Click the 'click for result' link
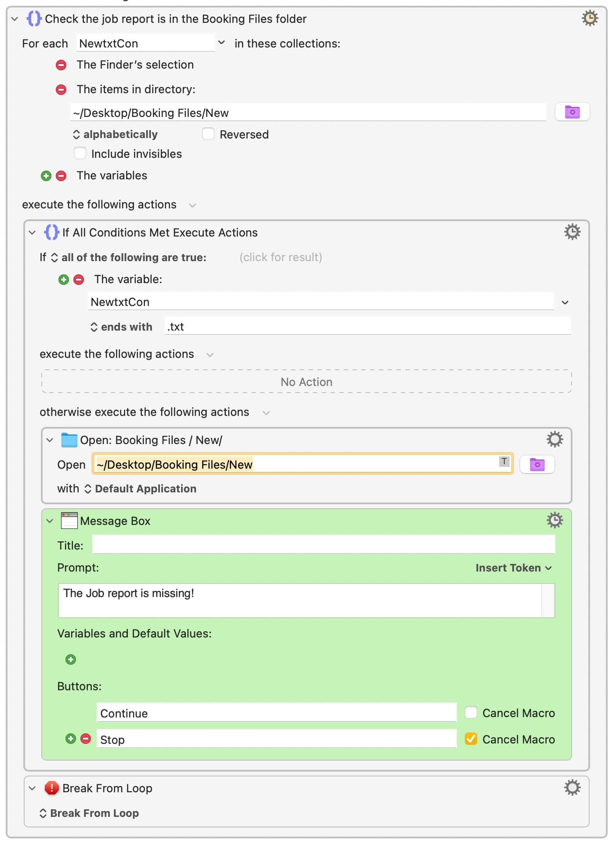 click(281, 257)
